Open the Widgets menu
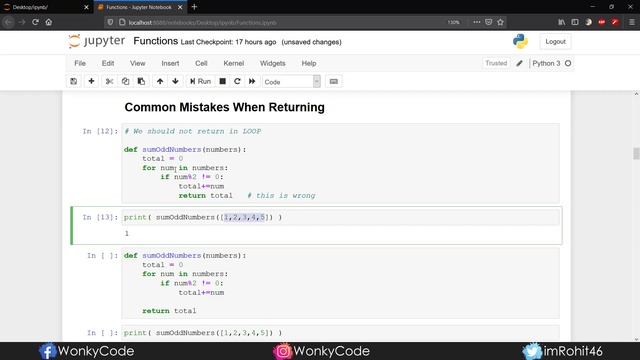This screenshot has height=360, width=640. click(273, 63)
